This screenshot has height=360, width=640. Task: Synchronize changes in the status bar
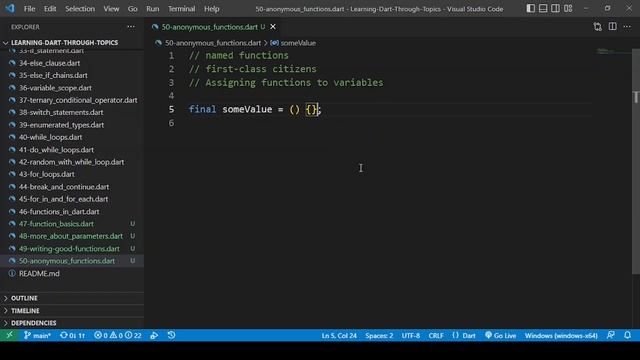(x=72, y=335)
